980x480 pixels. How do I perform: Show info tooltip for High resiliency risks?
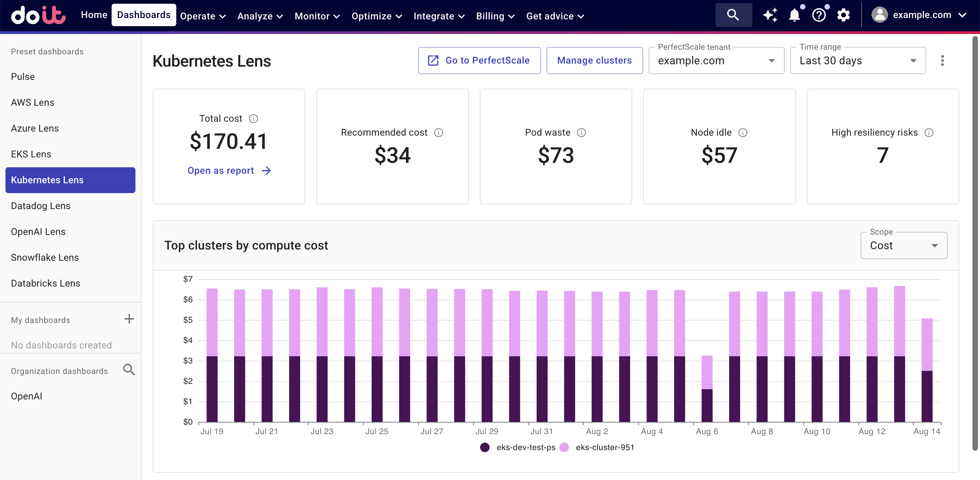coord(929,133)
